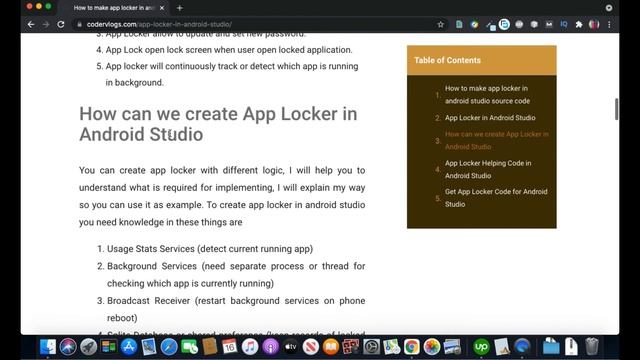The height and width of the screenshot is (360, 640).
Task: Go back to the previous page
Action: coord(31,24)
